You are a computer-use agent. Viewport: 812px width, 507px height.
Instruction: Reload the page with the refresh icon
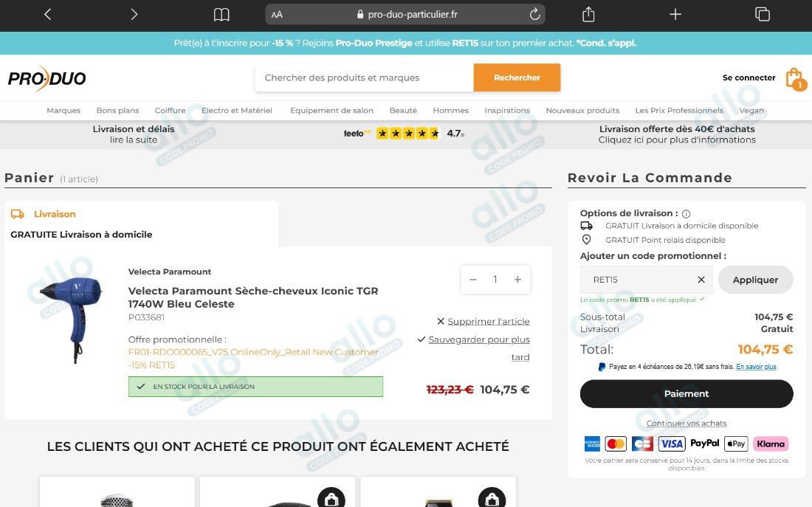point(535,15)
